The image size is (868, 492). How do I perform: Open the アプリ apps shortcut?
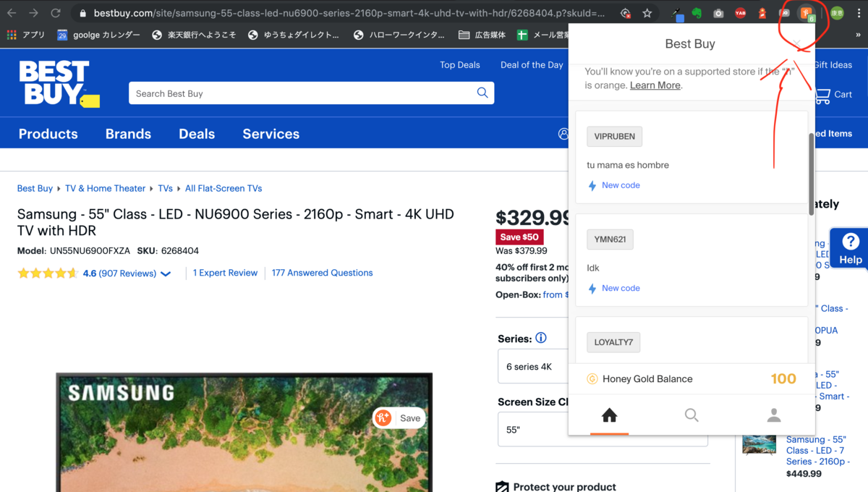tap(25, 35)
